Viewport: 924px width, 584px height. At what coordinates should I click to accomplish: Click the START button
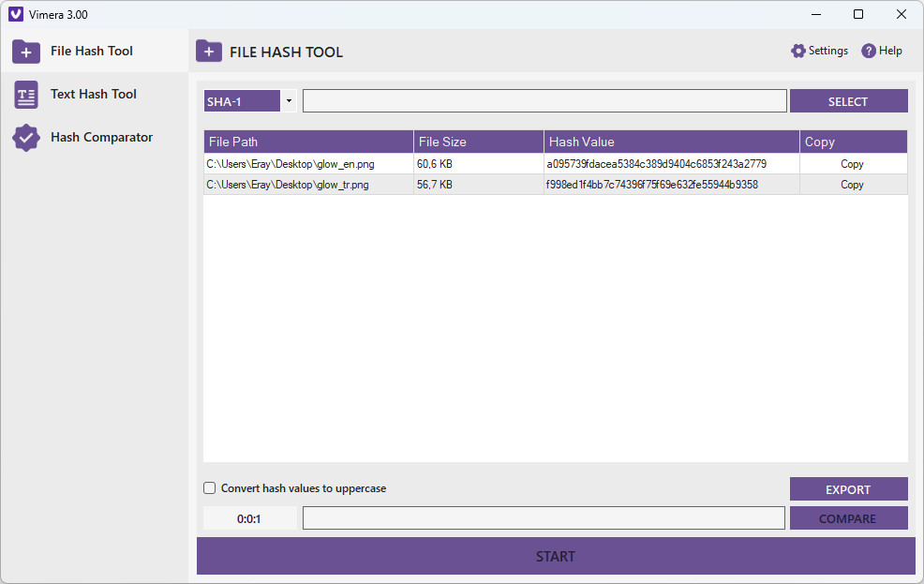pyautogui.click(x=556, y=556)
